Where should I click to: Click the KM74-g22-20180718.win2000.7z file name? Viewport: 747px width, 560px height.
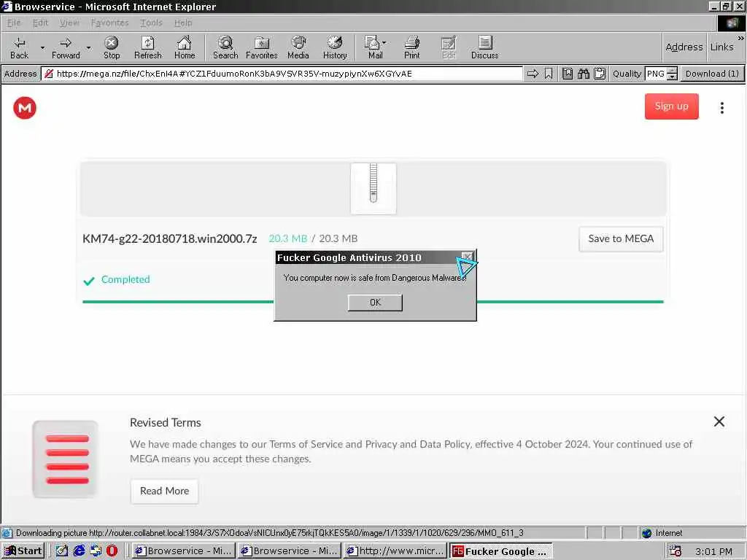click(x=169, y=238)
